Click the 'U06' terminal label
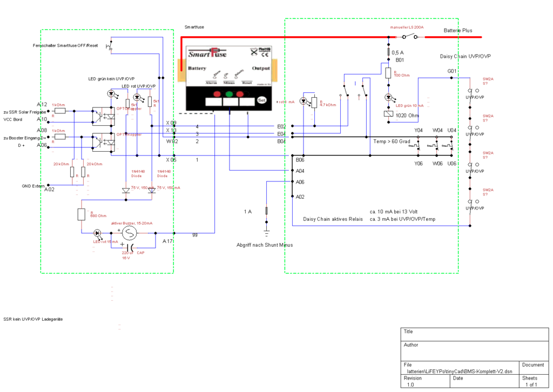Viewport: 553px width, 392px height. coord(452,164)
